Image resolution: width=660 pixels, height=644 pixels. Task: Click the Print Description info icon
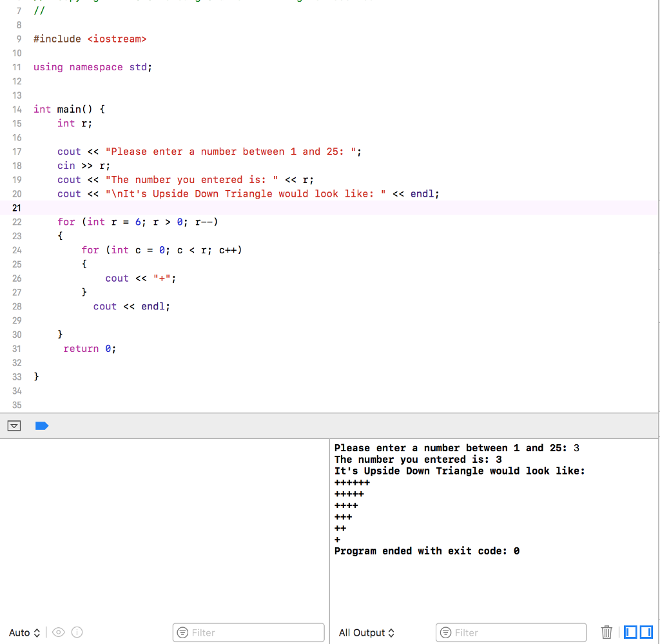tap(77, 632)
